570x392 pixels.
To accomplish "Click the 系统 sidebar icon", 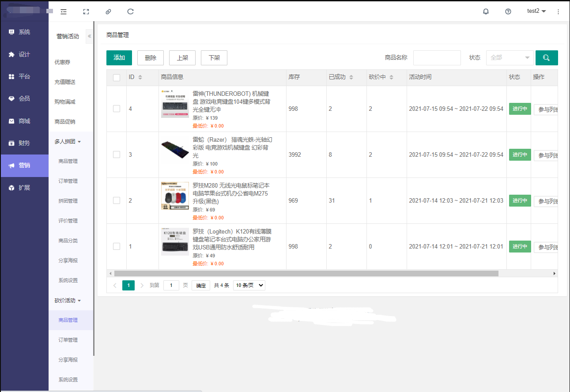I will click(x=11, y=32).
